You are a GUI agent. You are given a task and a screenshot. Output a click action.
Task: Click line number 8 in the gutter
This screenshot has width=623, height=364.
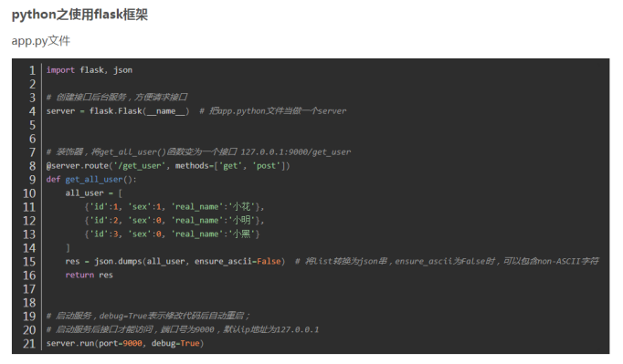tap(32, 166)
